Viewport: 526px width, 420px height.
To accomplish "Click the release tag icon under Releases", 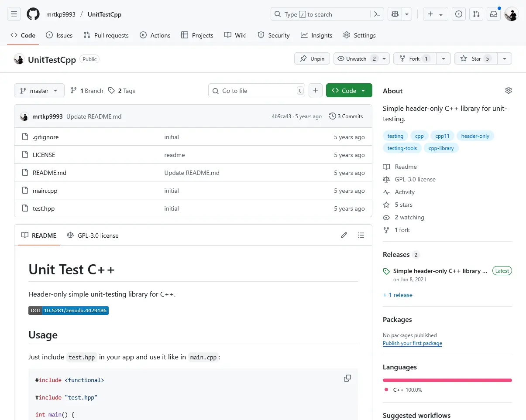I will click(386, 271).
